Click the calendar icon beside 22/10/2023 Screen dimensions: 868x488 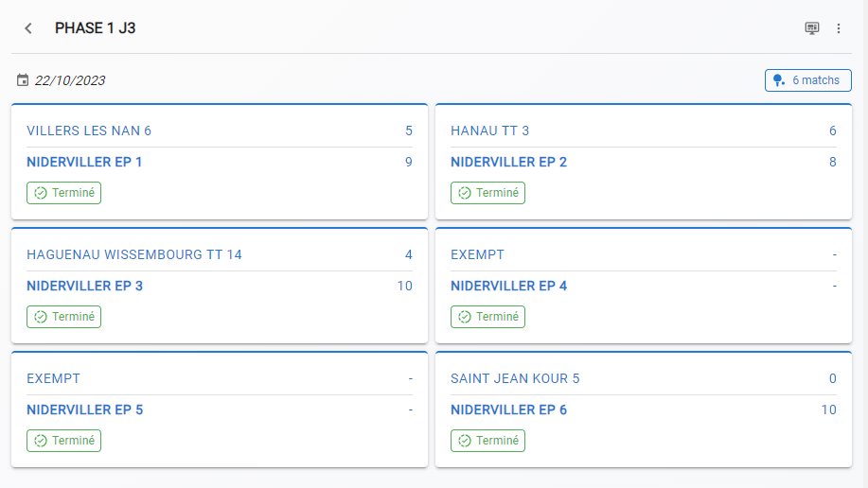point(23,80)
